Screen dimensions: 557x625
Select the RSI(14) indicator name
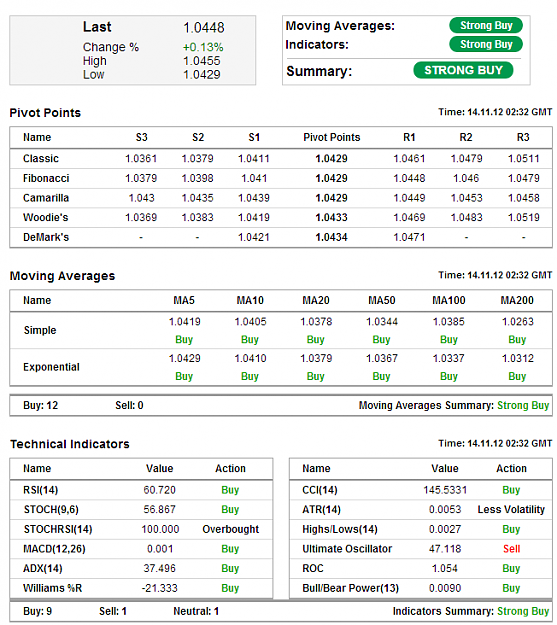coord(41,490)
